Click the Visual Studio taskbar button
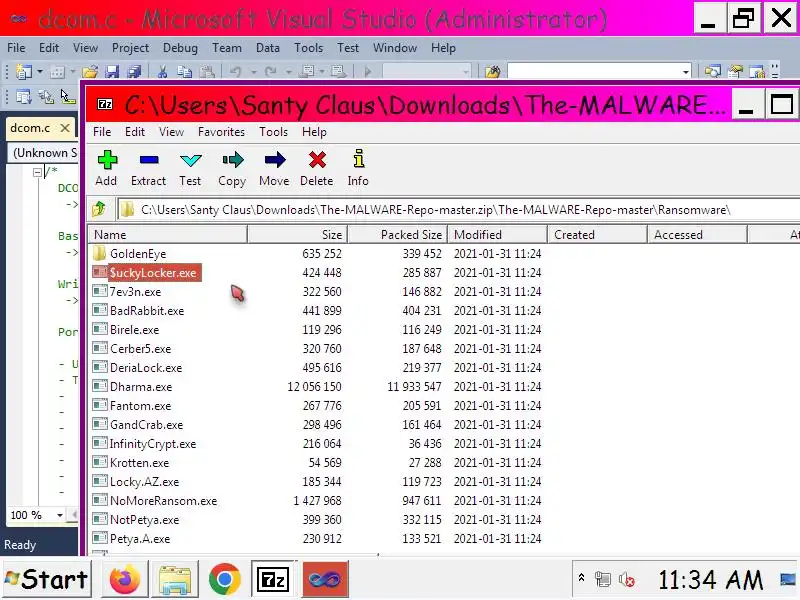800x600 pixels. [x=325, y=580]
